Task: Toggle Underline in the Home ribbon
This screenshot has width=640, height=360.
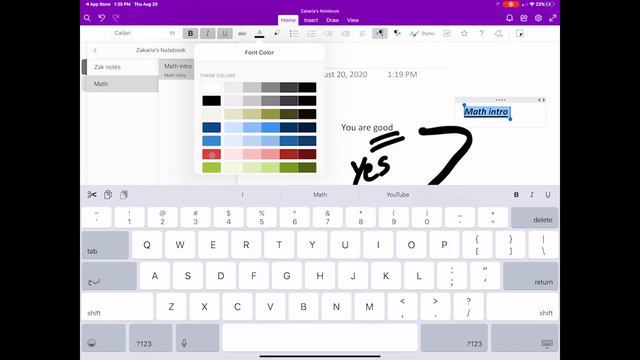Action: pos(225,33)
